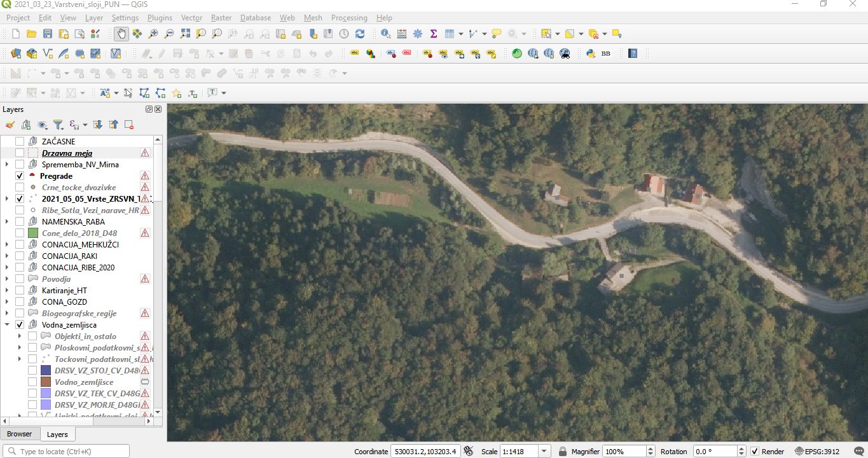
Task: Open the Field Calculator
Action: (401, 34)
